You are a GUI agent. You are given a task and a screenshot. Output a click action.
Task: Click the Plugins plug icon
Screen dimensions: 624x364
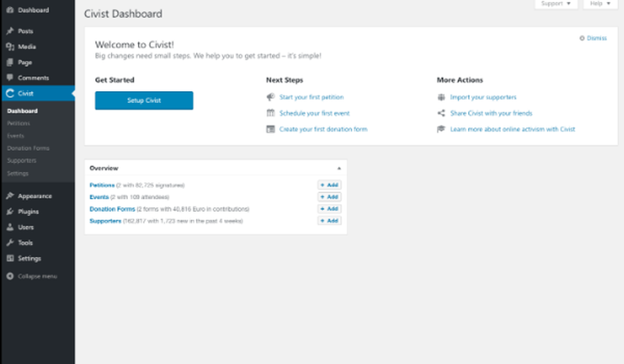(10, 211)
